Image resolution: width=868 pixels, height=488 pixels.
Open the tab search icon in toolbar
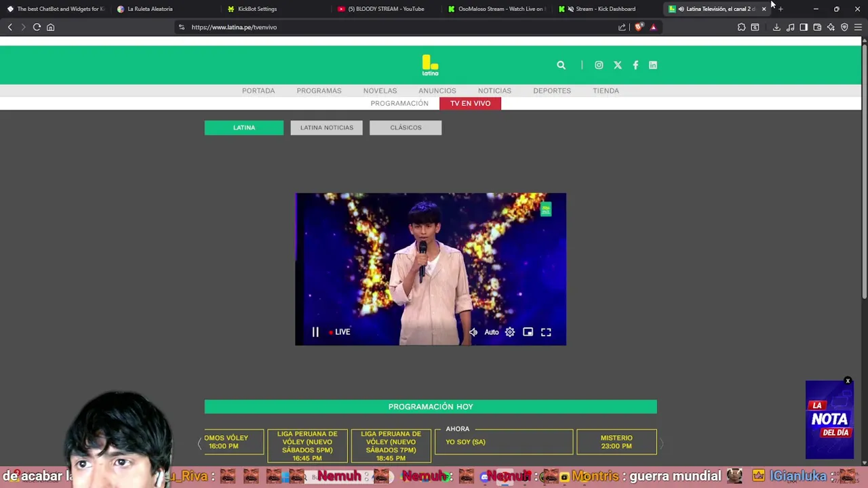755,27
